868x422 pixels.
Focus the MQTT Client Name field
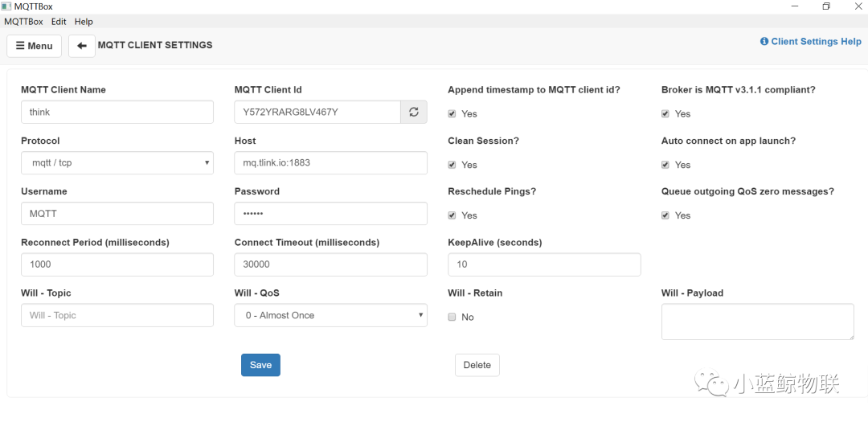pyautogui.click(x=117, y=112)
